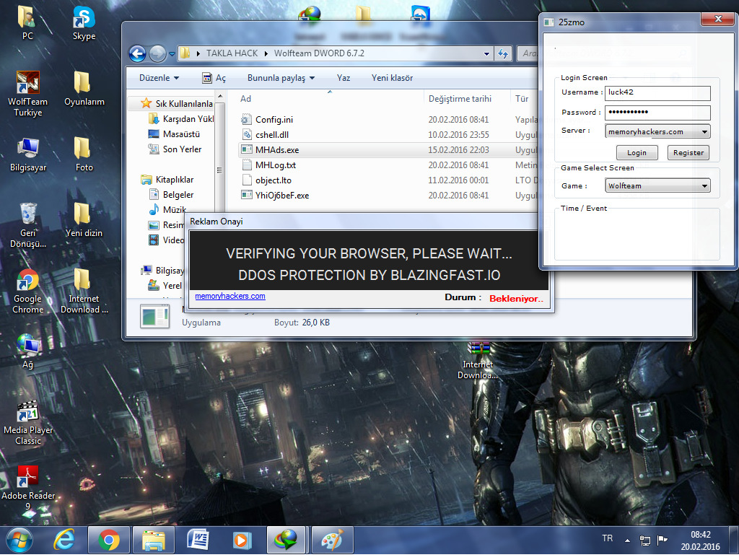Select the Internet Download archive icon below the Explorer window
The height and width of the screenshot is (560, 739).
[478, 361]
